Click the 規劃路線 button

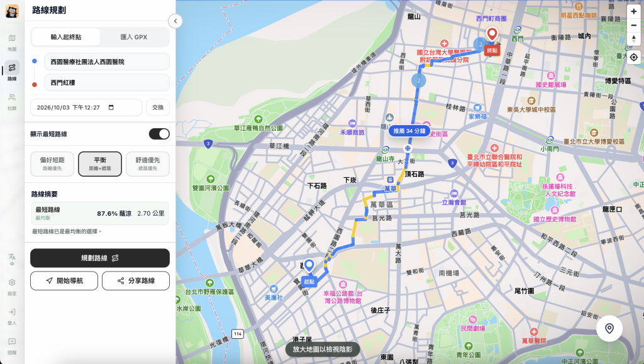click(x=100, y=258)
